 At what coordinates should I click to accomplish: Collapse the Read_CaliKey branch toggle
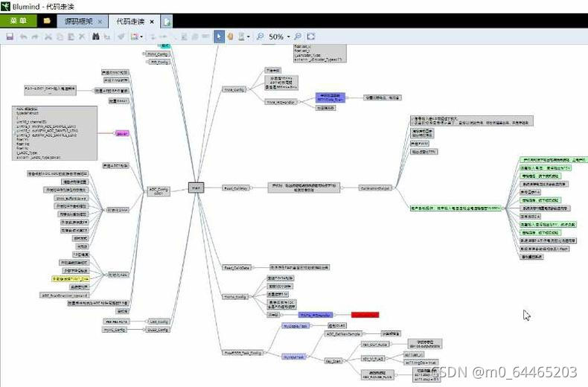pyautogui.click(x=252, y=188)
